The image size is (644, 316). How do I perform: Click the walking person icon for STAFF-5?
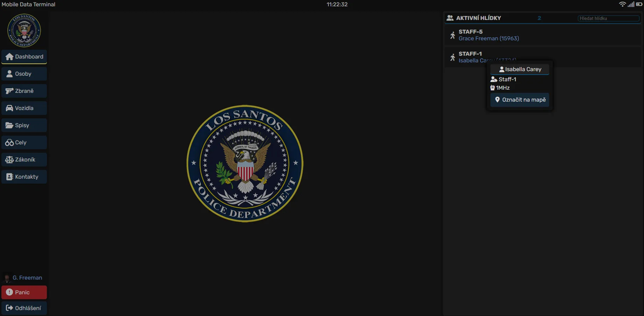[x=453, y=35]
